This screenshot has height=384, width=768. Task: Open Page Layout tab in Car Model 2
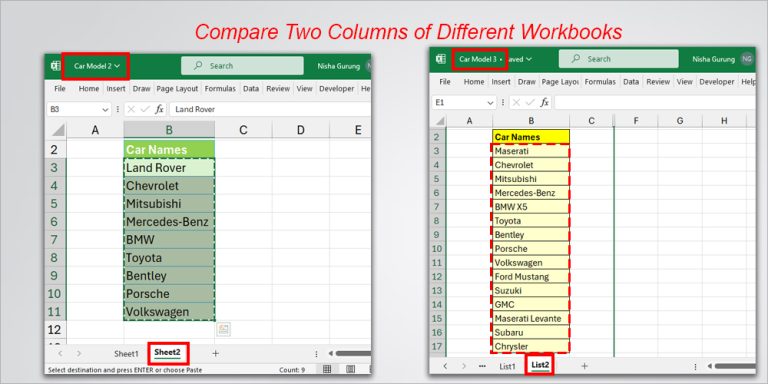point(177,89)
